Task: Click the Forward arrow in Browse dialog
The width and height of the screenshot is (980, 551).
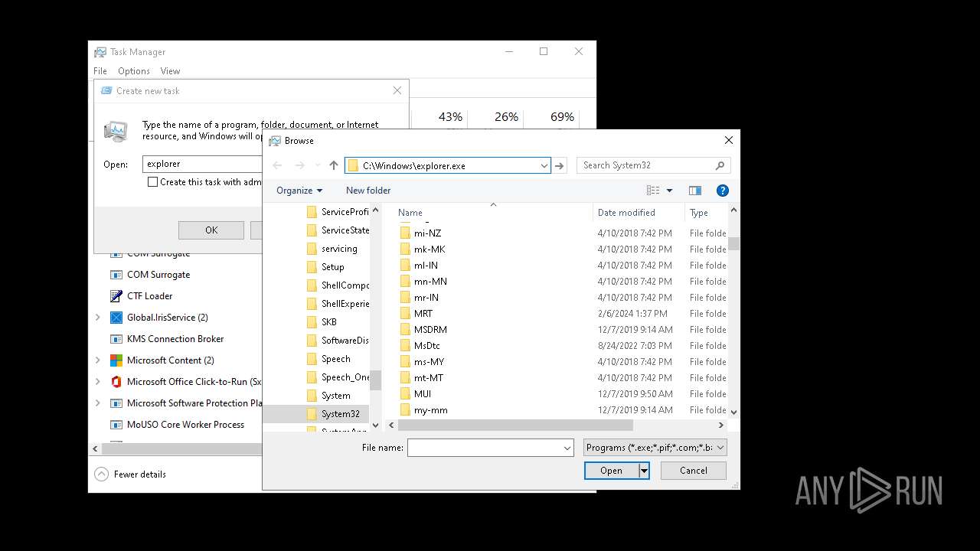Action: [299, 165]
